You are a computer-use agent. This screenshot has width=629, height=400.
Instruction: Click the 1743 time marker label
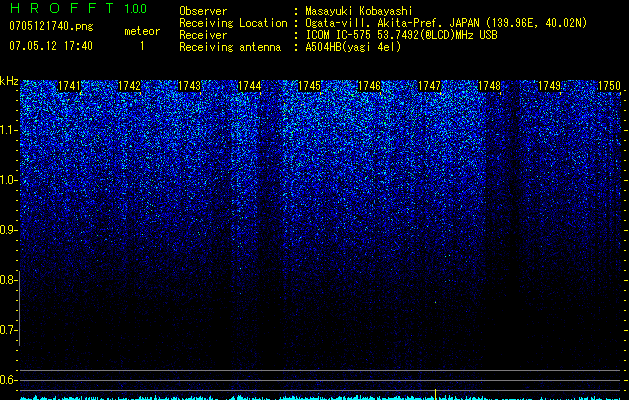click(189, 86)
